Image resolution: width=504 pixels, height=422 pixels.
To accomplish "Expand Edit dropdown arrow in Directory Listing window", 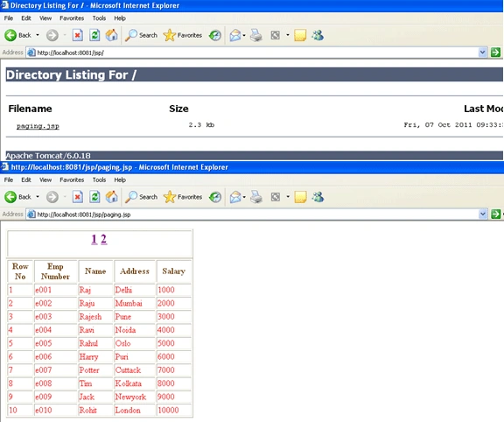I will pyautogui.click(x=287, y=35).
